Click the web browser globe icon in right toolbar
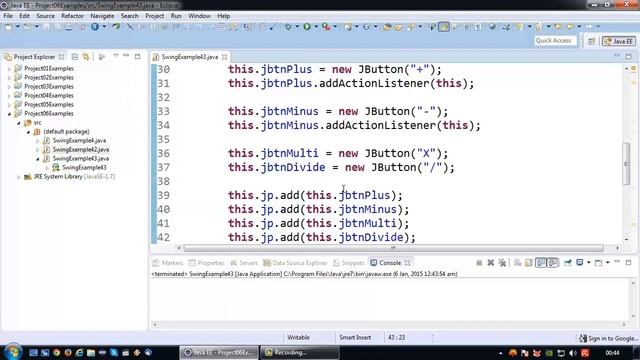 (x=492, y=27)
